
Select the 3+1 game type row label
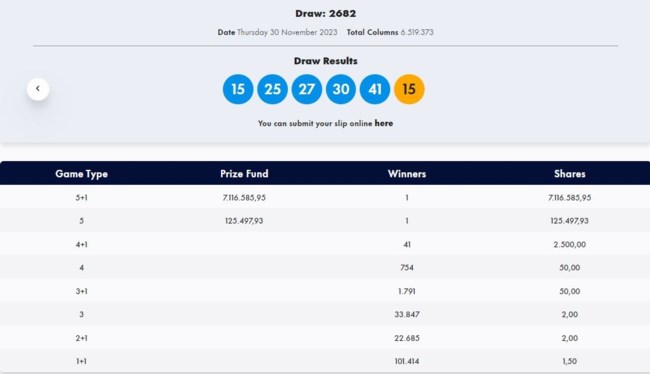point(82,291)
